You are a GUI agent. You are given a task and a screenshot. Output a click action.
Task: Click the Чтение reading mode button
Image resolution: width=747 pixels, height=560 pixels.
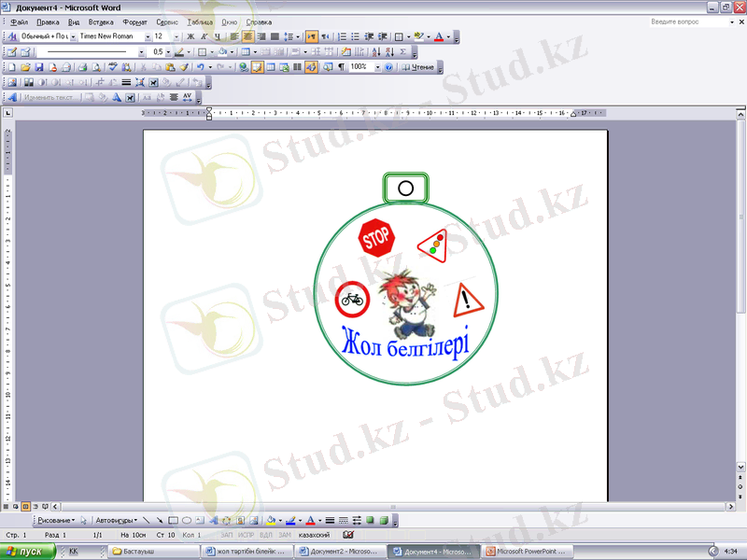click(418, 67)
